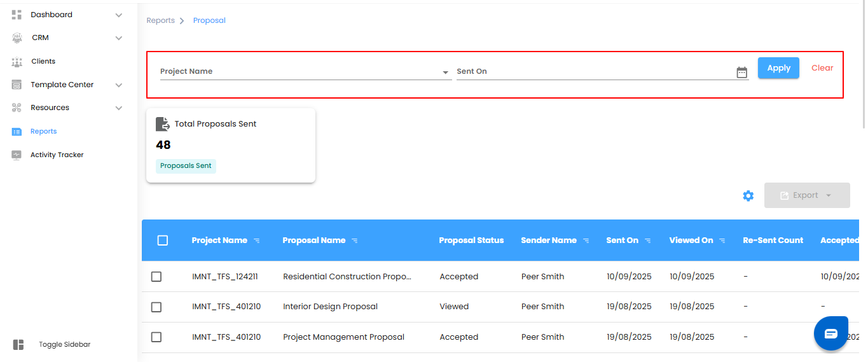The image size is (868, 362).
Task: Toggle the select-all header checkbox
Action: (163, 240)
